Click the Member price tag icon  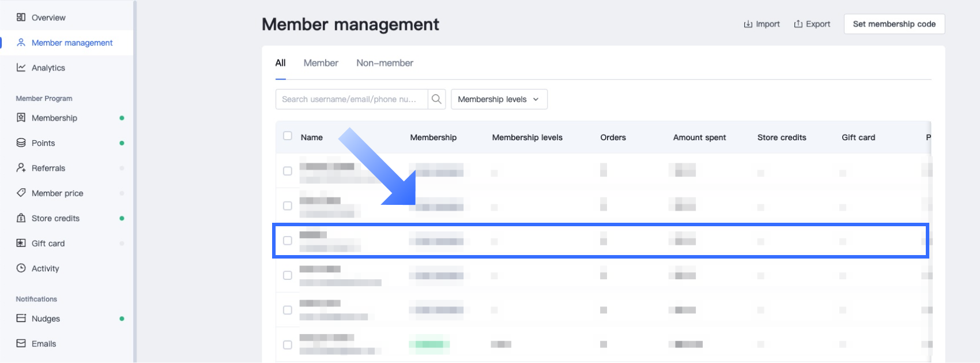point(21,193)
